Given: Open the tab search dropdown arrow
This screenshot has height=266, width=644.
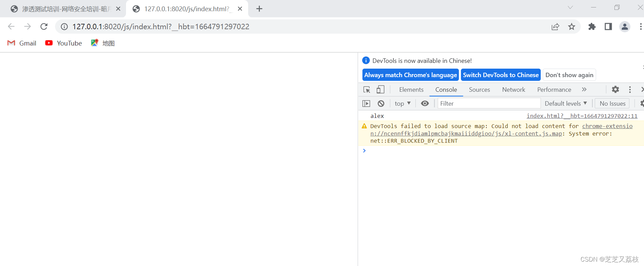Looking at the screenshot, I should point(570,7).
